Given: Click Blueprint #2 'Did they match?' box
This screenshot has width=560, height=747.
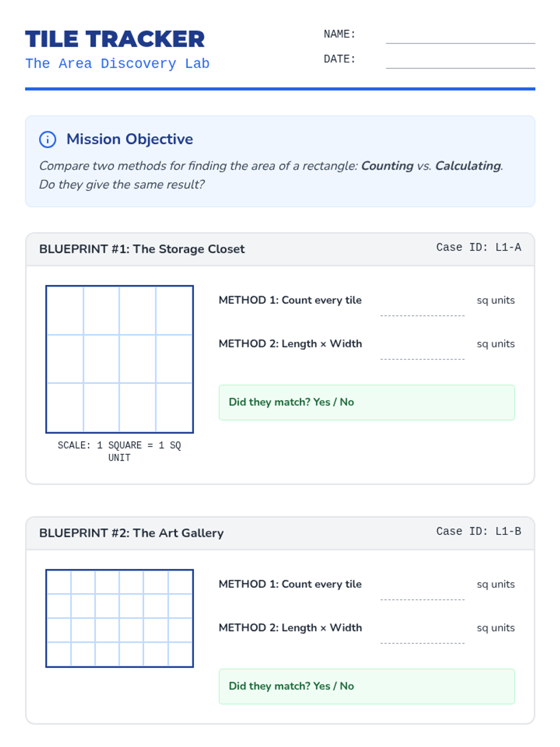Looking at the screenshot, I should point(366,686).
